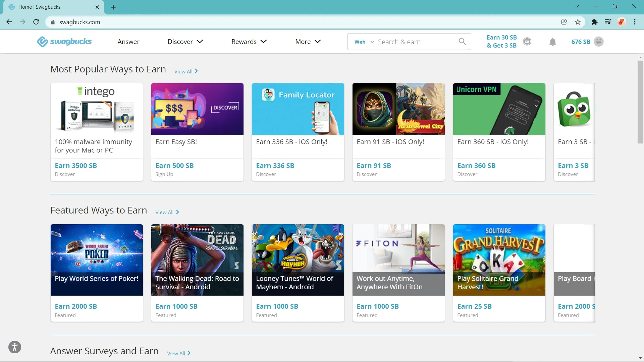Screen dimensions: 644x362
Task: Open the Arab Jewel City offer
Action: click(398, 132)
